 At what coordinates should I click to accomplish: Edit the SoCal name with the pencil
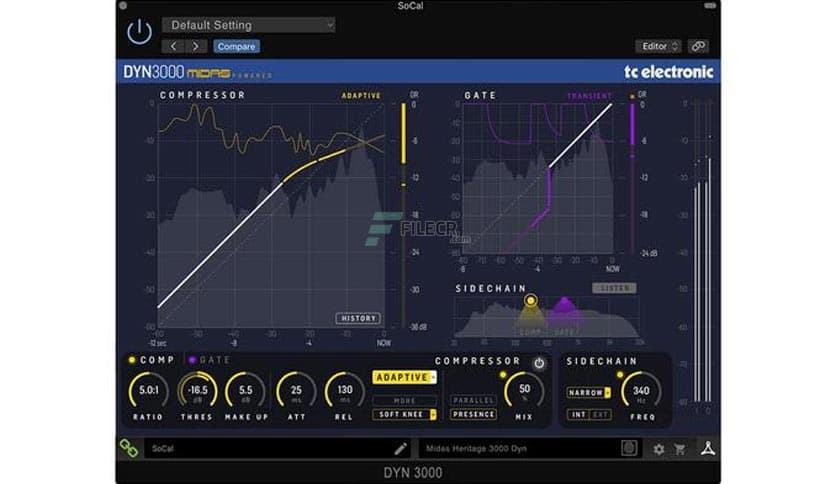pos(400,449)
